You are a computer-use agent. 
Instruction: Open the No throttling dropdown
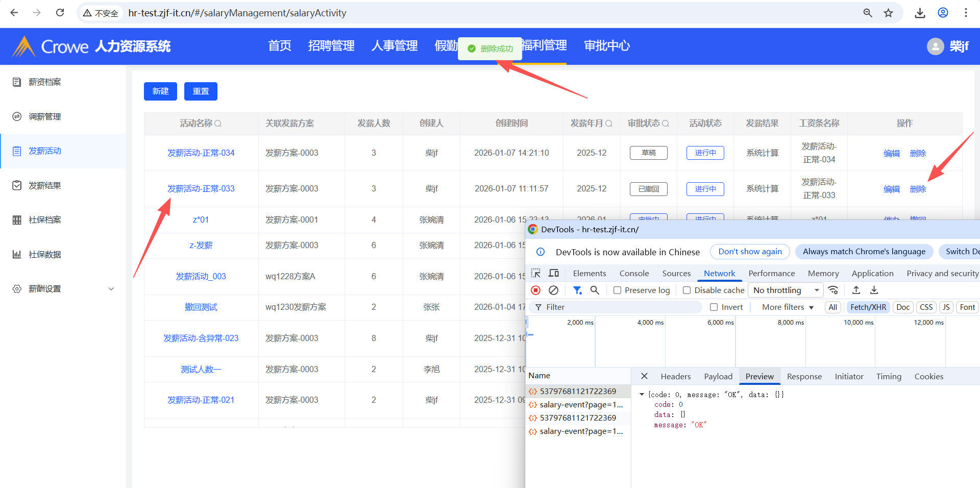786,290
